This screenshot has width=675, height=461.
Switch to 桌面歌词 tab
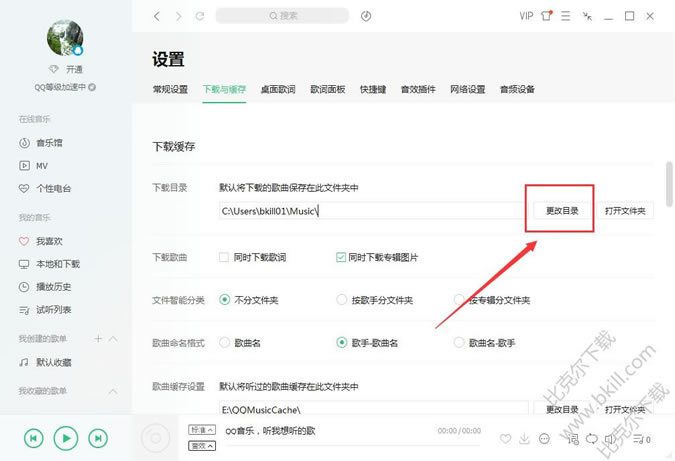[x=278, y=90]
